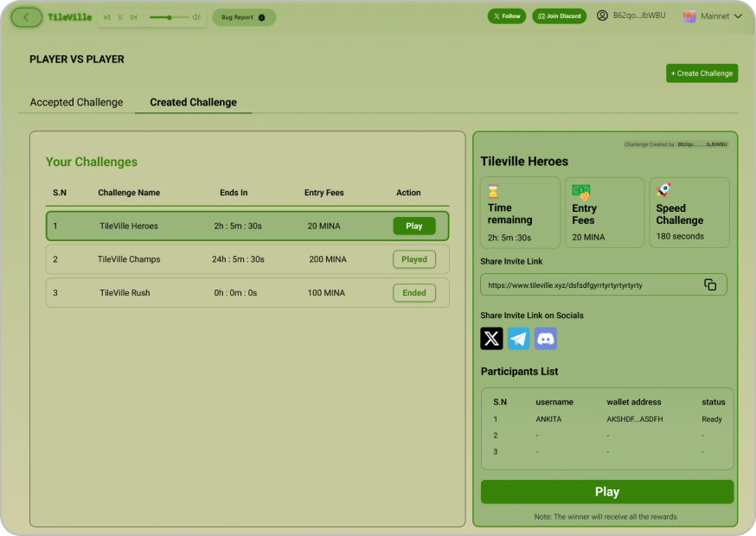Click Ended button for TileVille Rush

(414, 293)
